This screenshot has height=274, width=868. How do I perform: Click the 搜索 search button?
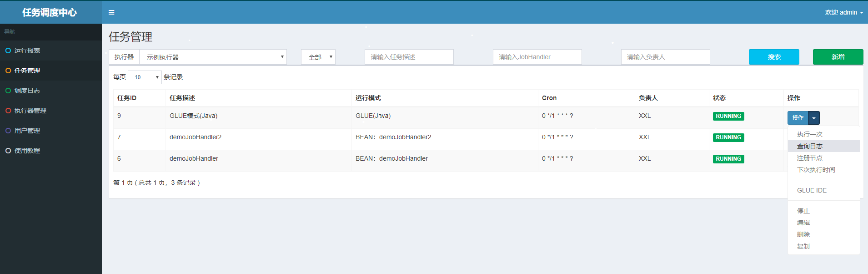tap(774, 57)
